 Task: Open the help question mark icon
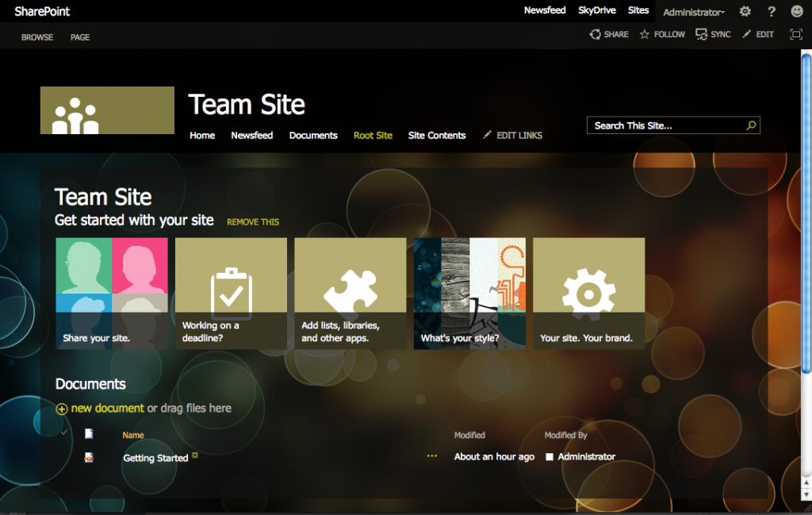771,11
